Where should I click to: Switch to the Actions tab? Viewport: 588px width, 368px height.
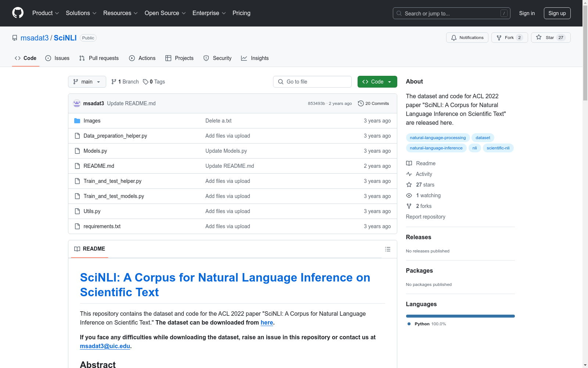point(142,58)
